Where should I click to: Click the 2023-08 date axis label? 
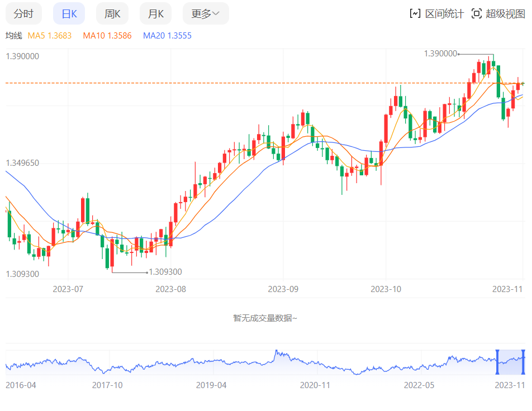(170, 289)
